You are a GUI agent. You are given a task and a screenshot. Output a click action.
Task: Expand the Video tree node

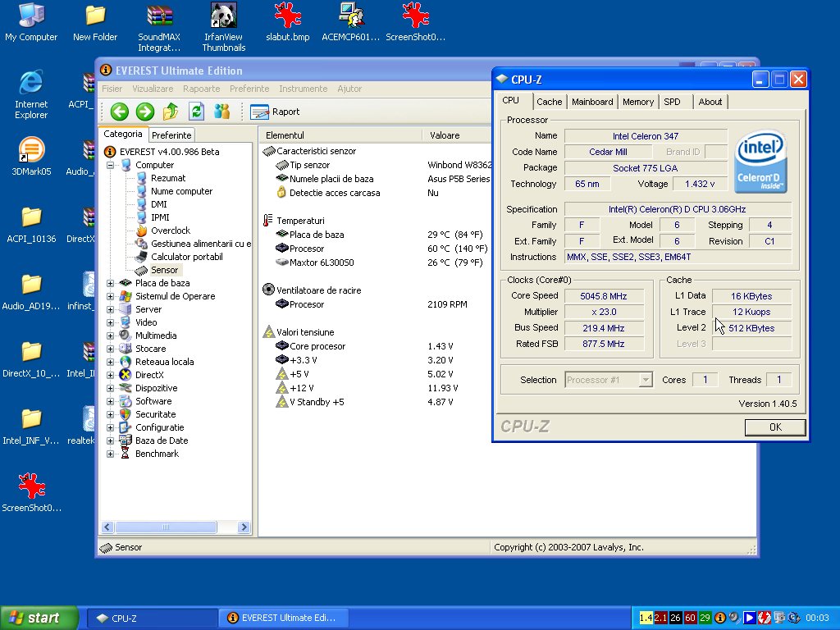[x=111, y=322]
